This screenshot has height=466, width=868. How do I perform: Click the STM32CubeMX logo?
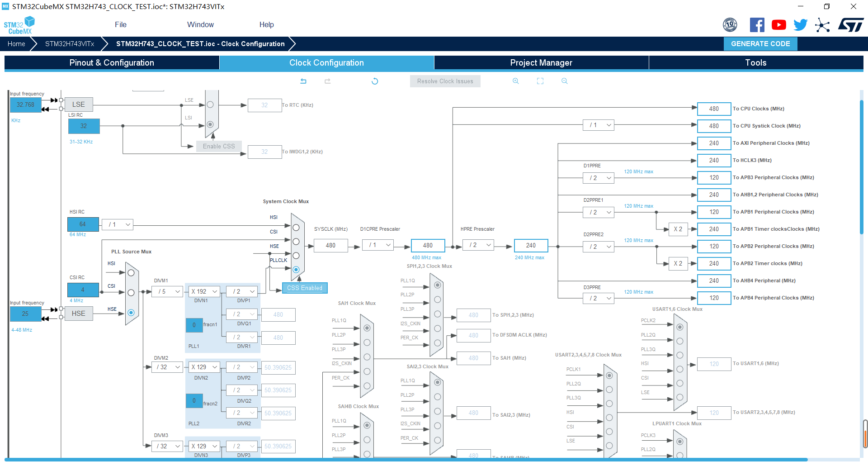19,25
